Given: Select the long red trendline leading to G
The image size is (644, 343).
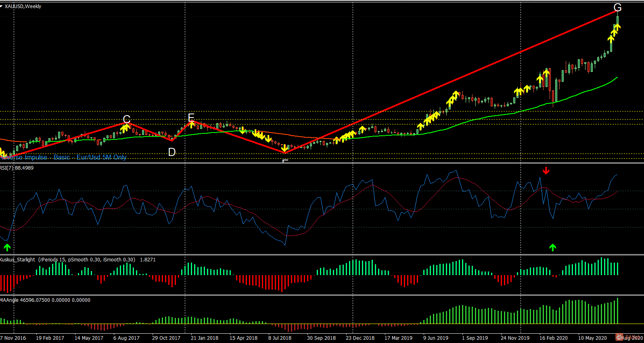Looking at the screenshot, I should (x=451, y=82).
